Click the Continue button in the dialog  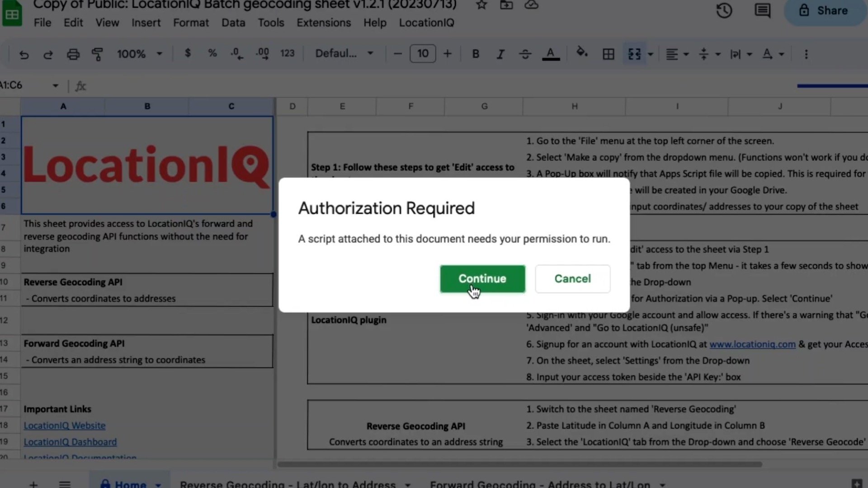482,278
